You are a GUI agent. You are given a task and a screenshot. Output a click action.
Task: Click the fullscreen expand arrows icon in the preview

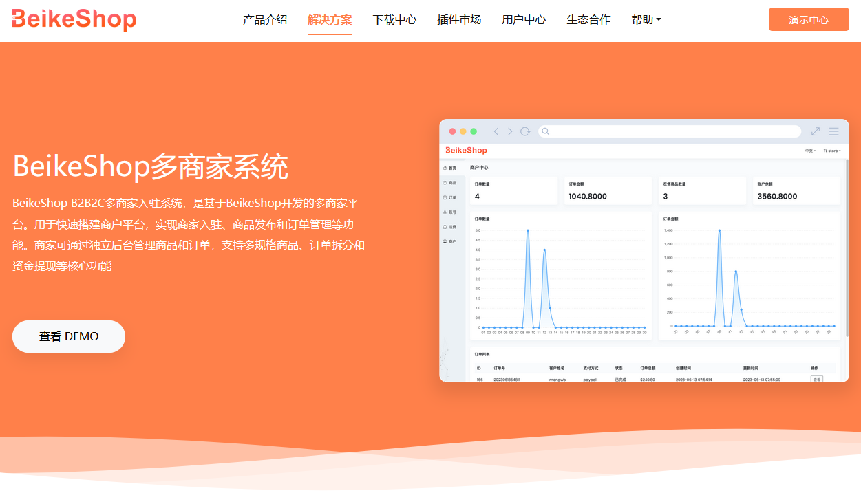816,131
